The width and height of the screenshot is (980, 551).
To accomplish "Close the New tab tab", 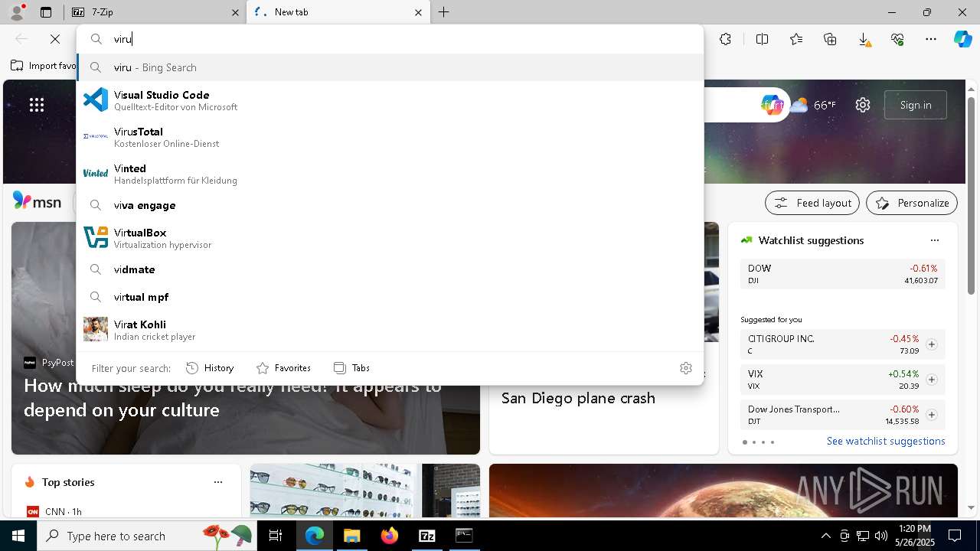I will (x=418, y=12).
